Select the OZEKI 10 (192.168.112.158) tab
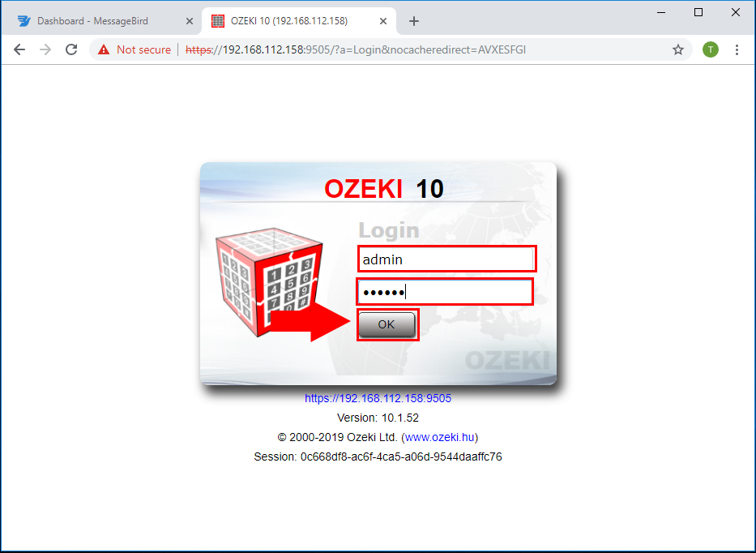 point(299,21)
